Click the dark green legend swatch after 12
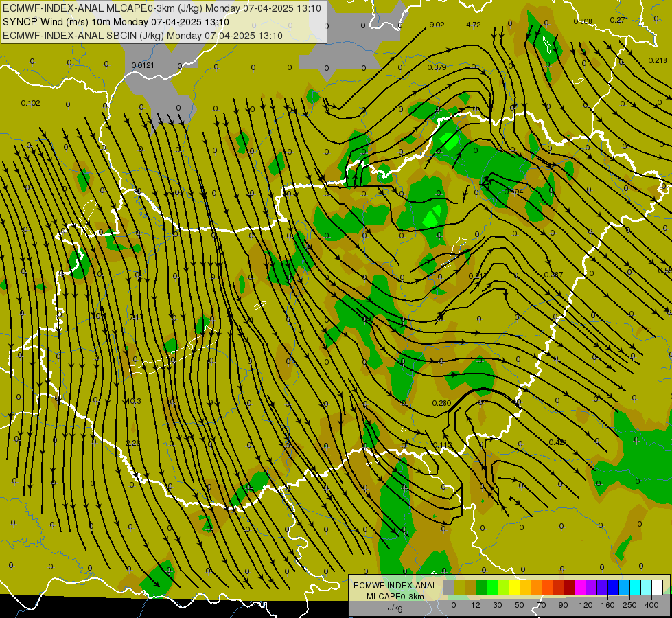The width and height of the screenshot is (672, 618). 482,588
